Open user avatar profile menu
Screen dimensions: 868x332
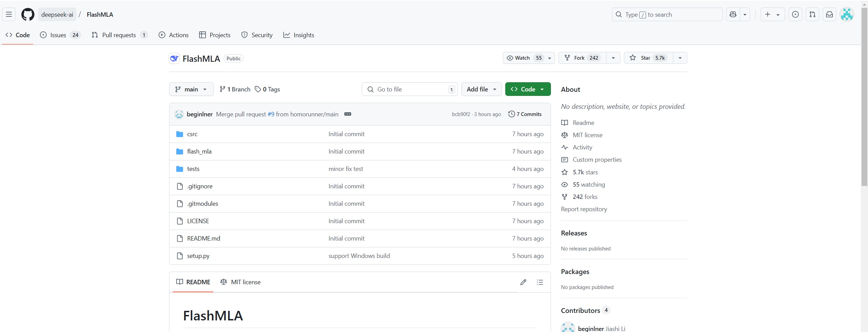847,14
